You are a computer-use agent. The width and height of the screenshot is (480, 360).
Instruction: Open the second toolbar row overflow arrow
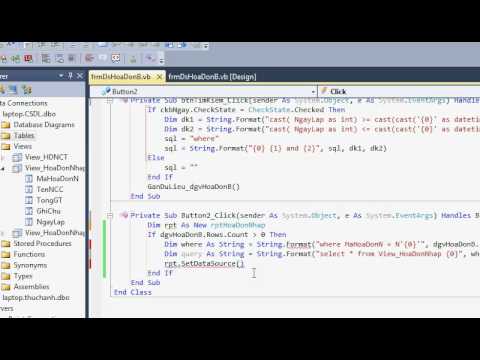click(162, 60)
